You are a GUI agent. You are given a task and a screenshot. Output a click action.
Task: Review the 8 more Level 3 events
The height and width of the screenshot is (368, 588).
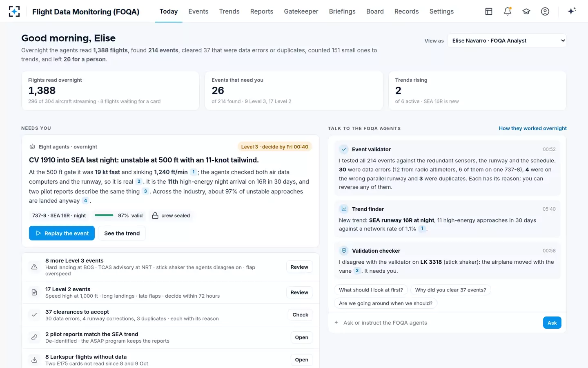point(299,267)
